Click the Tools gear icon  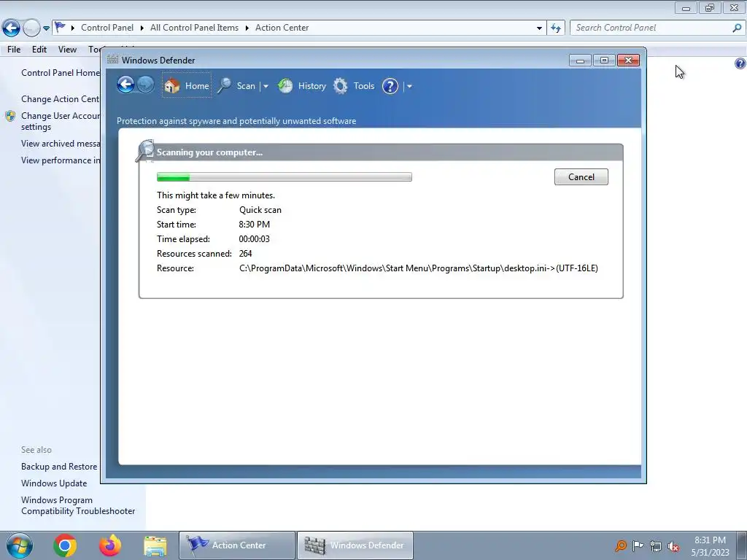340,86
